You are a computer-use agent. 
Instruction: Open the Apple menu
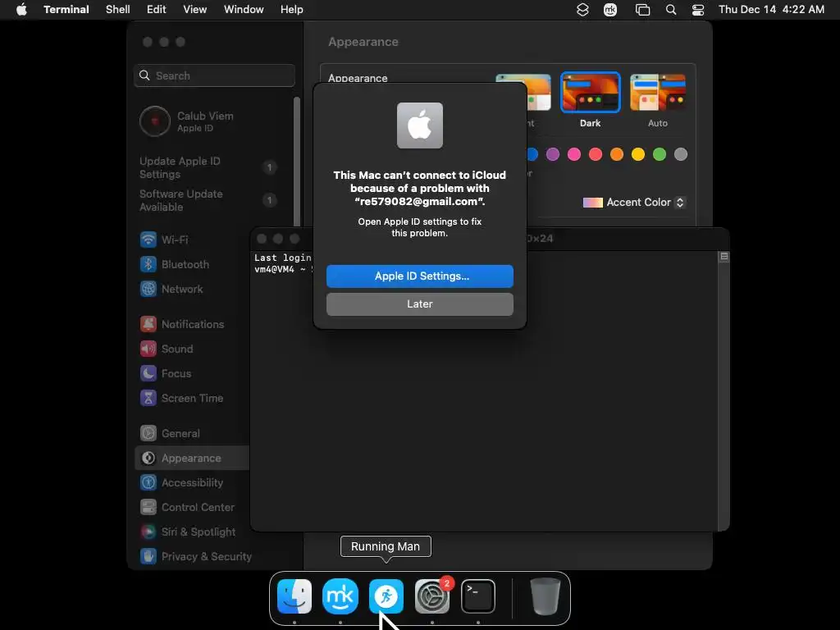21,10
